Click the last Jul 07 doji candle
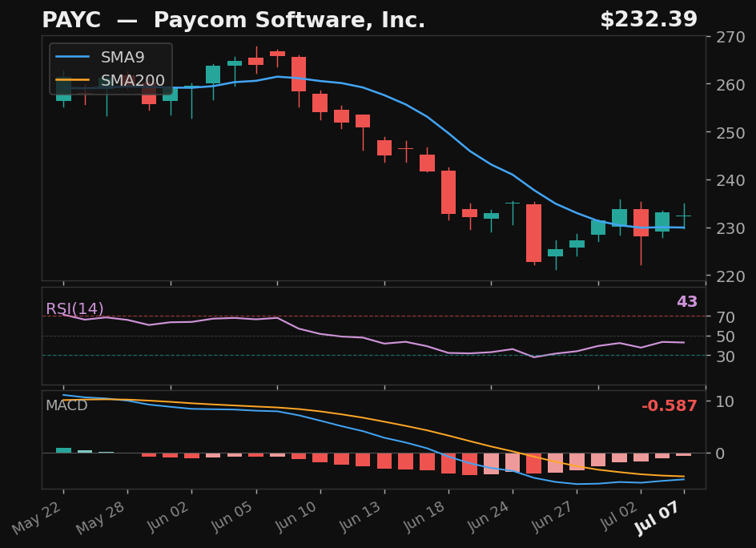The width and height of the screenshot is (756, 548). (684, 216)
